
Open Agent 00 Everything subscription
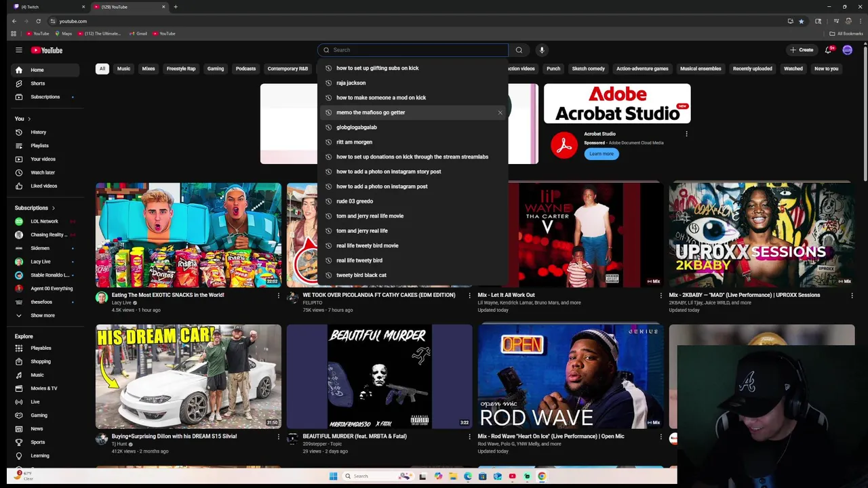tap(52, 289)
